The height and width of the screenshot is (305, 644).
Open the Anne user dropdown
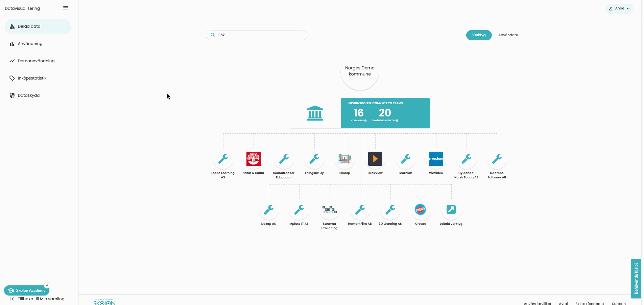(619, 8)
